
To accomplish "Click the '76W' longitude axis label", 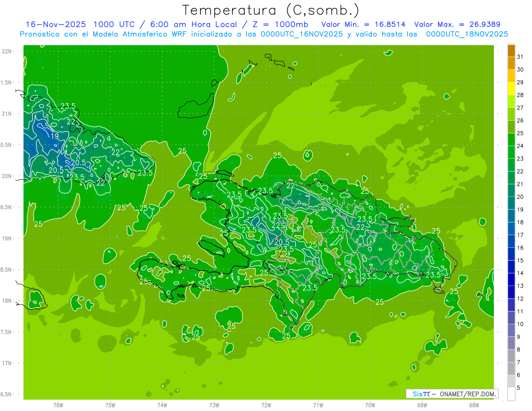I will pyautogui.click(x=58, y=405).
